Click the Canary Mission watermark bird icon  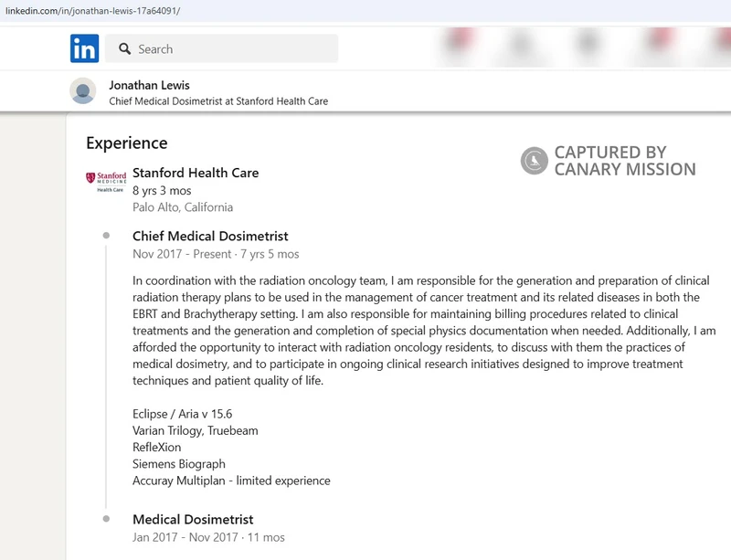click(535, 161)
